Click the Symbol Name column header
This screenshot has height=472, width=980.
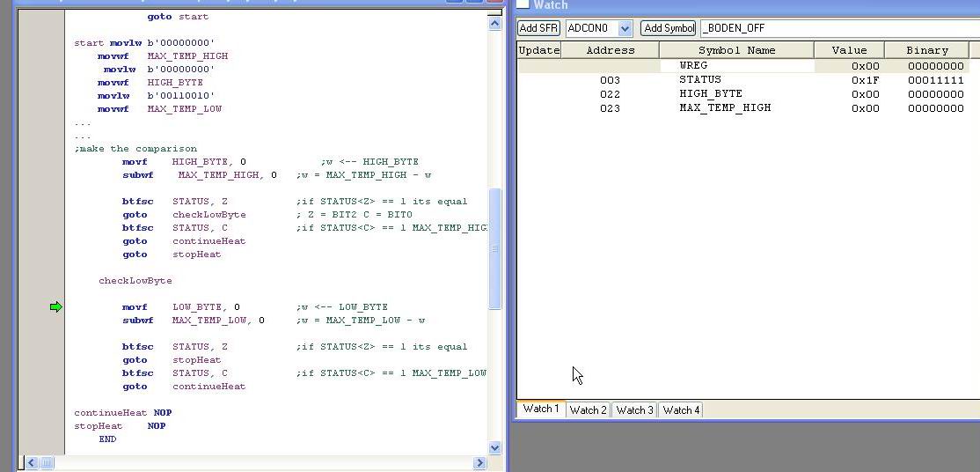pyautogui.click(x=737, y=50)
